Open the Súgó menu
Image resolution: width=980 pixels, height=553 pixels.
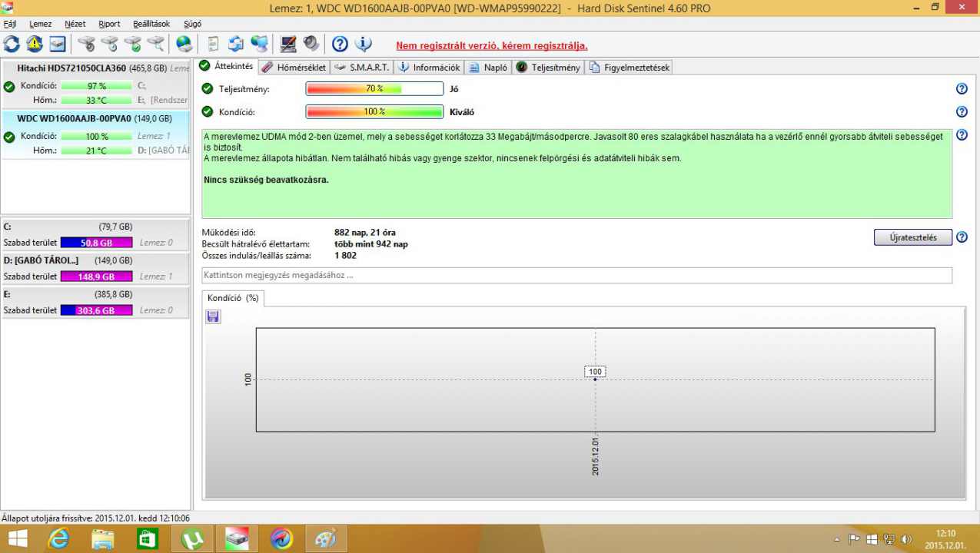[192, 24]
